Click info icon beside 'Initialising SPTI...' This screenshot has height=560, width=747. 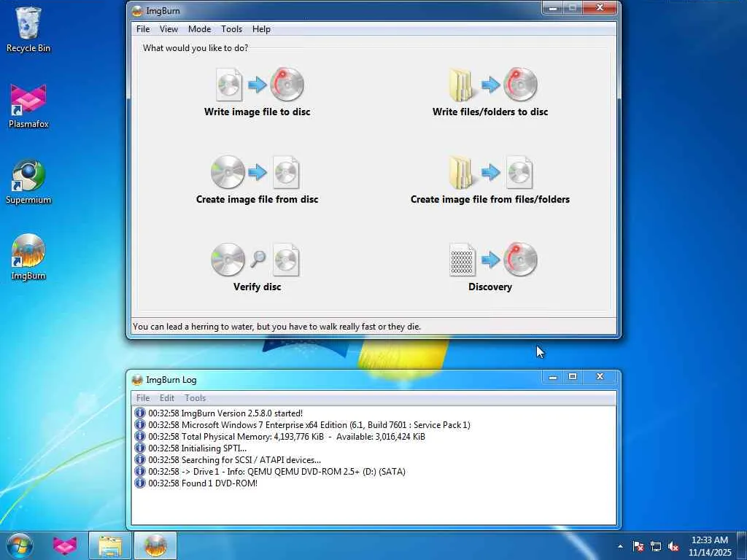(139, 448)
